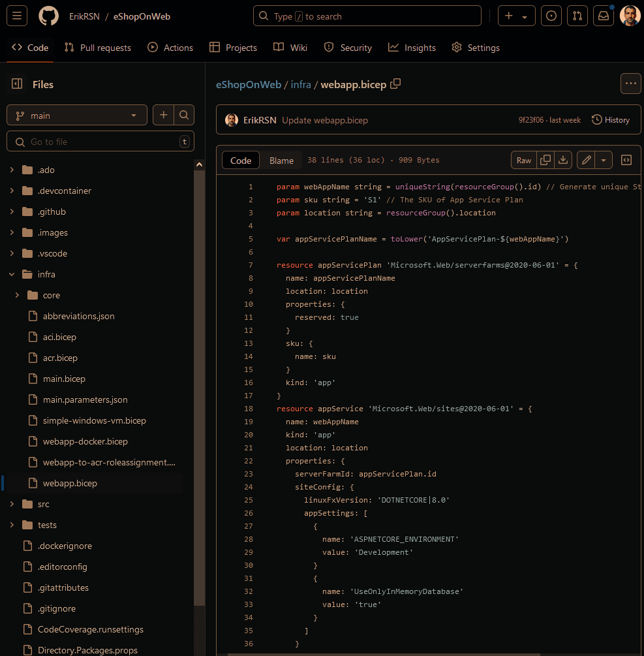Collapse the infra folder

12,274
